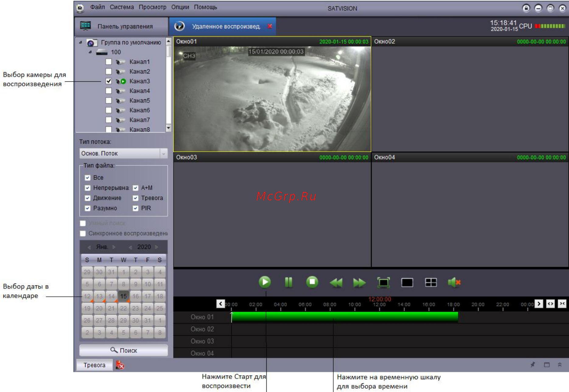Image resolution: width=569 pixels, height=392 pixels.
Task: Collapse the device 100 tree node
Action: pos(90,52)
